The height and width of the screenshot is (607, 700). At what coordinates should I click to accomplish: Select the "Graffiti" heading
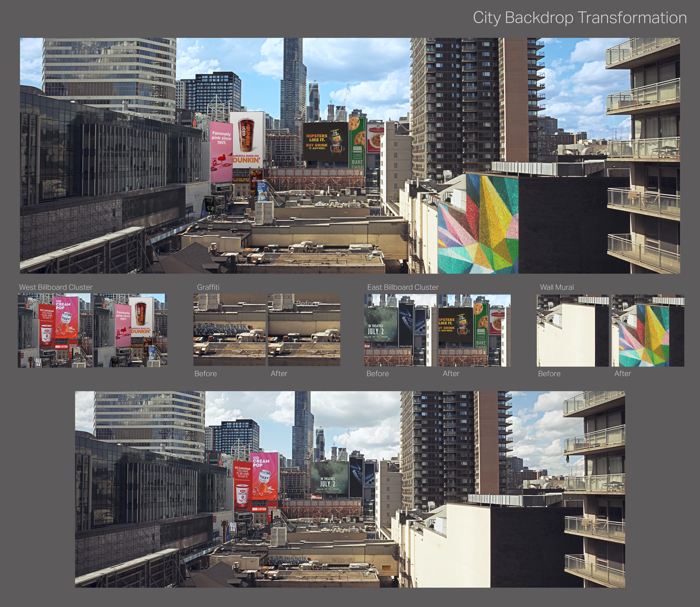click(208, 287)
